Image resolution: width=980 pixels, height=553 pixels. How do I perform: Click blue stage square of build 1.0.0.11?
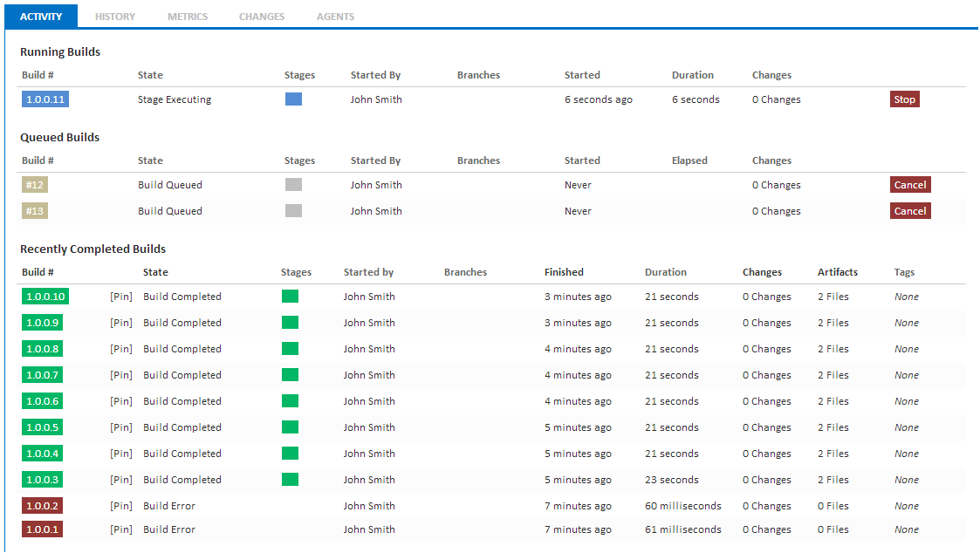coord(293,99)
